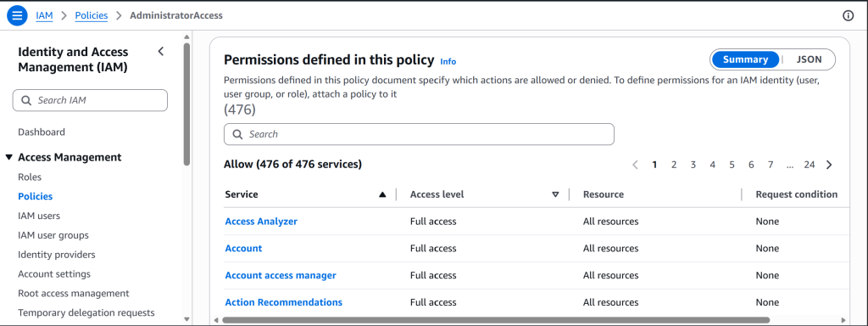
Task: Select Policies in the sidebar
Action: pos(36,196)
